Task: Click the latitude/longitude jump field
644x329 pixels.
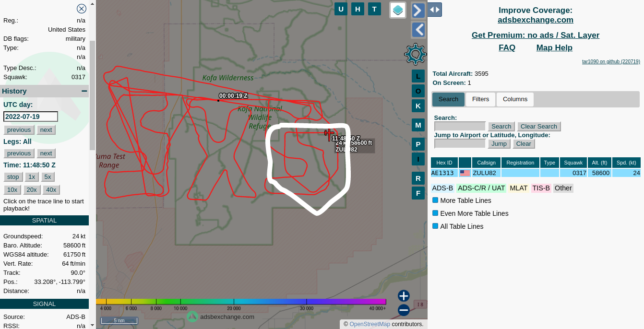Action: coord(460,144)
